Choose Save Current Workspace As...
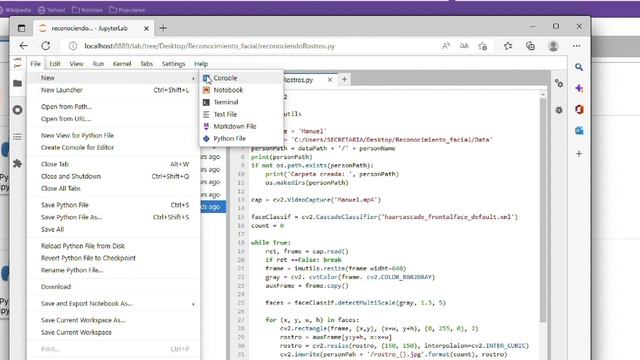This screenshot has width=640, height=360. pyautogui.click(x=114, y=320)
